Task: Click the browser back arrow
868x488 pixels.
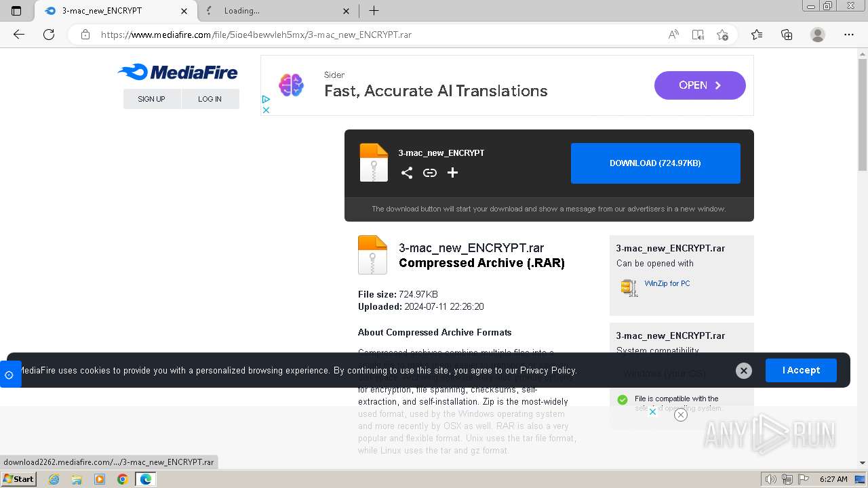Action: (x=19, y=35)
